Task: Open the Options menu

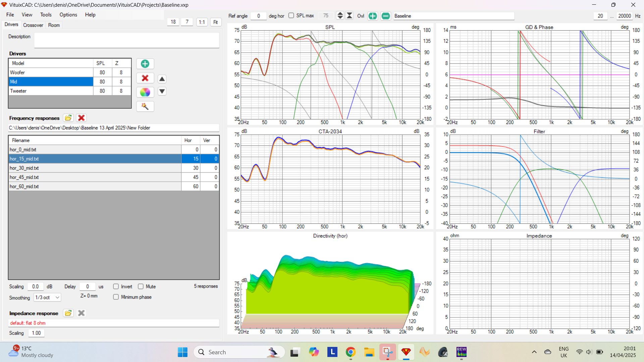Action: tap(68, 15)
